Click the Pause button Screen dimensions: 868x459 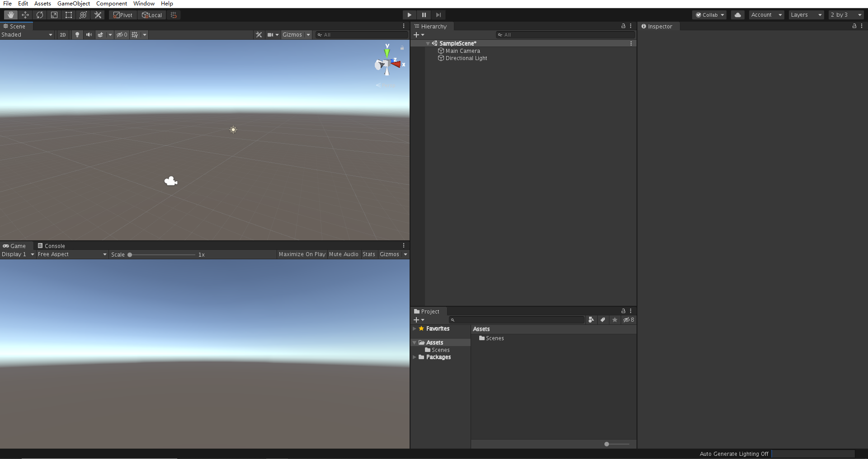(424, 15)
